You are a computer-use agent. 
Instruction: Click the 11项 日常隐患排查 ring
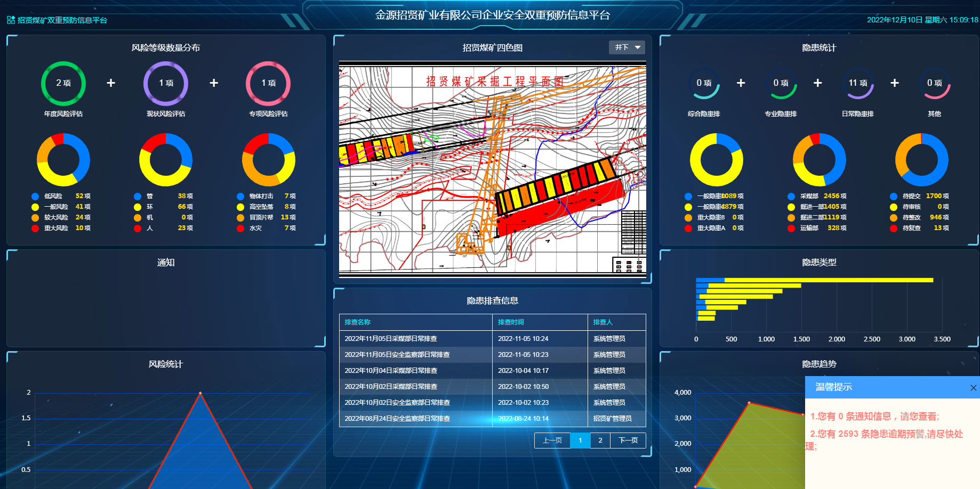(857, 84)
